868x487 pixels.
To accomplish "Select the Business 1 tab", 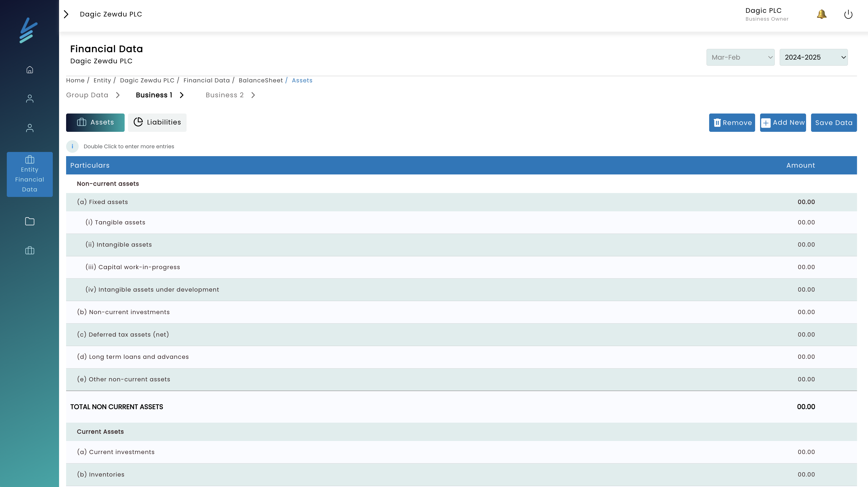I will point(154,95).
